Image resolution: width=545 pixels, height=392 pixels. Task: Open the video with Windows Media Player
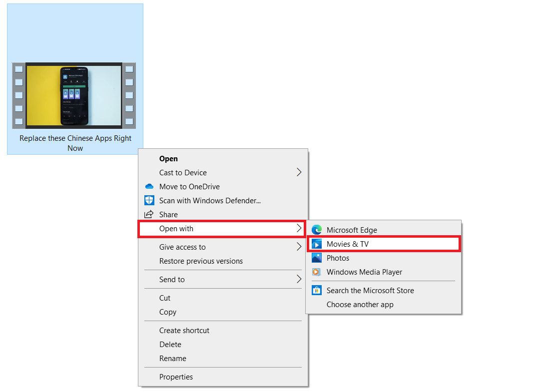(383, 272)
